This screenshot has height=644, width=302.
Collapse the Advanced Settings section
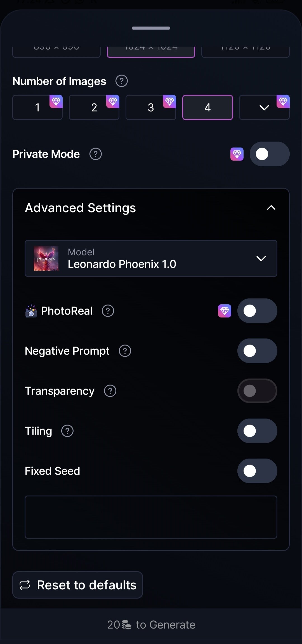coord(271,208)
